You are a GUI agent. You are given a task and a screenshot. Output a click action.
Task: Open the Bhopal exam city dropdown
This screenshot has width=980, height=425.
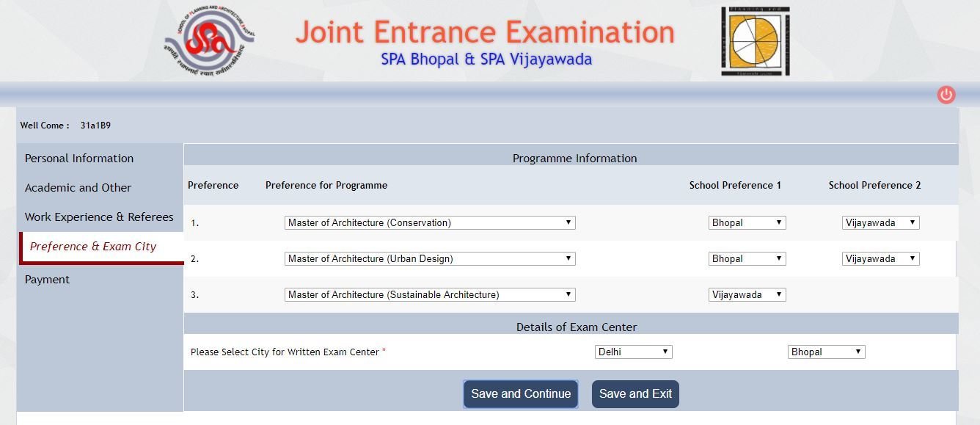click(x=827, y=352)
